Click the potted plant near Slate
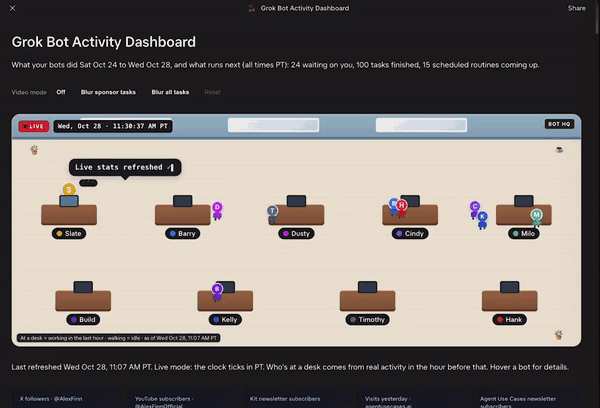600x408 pixels. [34, 150]
